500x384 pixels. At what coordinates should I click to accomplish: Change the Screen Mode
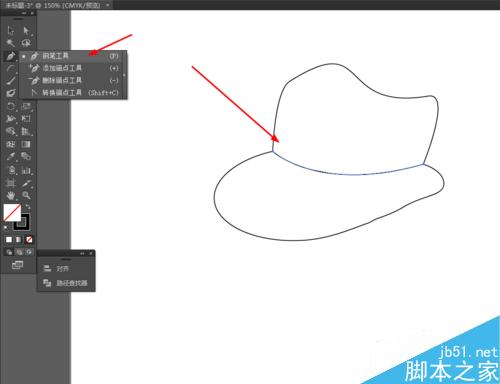click(x=17, y=265)
